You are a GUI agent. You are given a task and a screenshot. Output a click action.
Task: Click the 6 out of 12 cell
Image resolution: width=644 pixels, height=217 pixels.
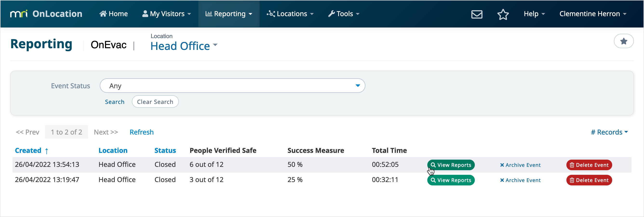(207, 164)
